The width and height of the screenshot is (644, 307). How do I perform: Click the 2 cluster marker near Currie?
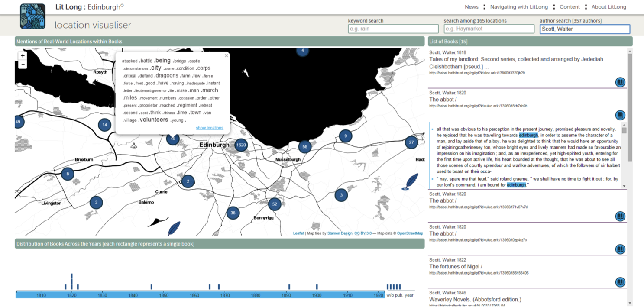188,181
